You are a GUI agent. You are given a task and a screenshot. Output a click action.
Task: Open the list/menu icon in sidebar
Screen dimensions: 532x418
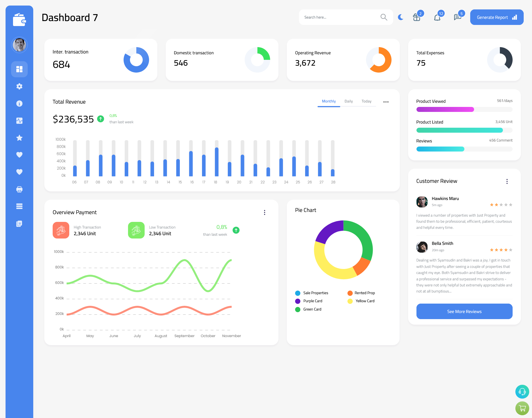tap(19, 206)
